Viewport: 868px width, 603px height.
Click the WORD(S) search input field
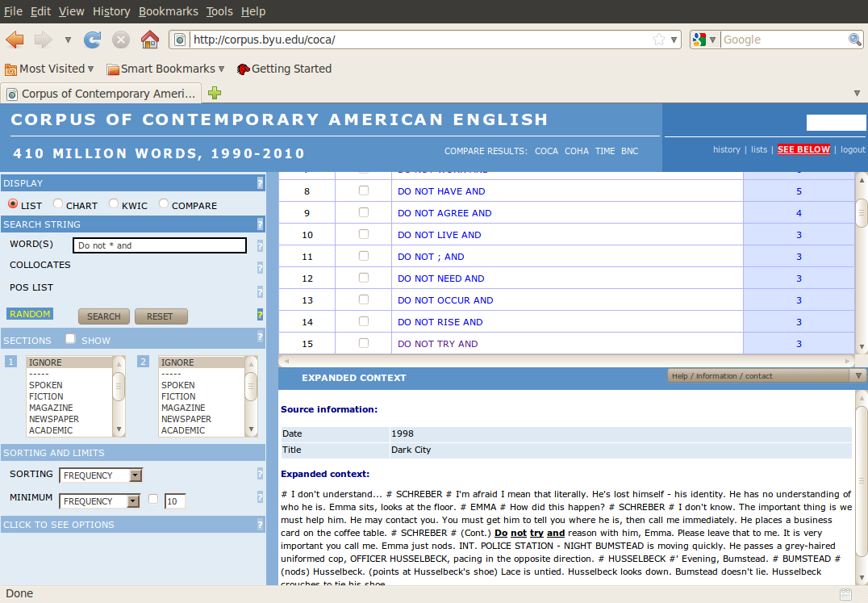coord(159,245)
